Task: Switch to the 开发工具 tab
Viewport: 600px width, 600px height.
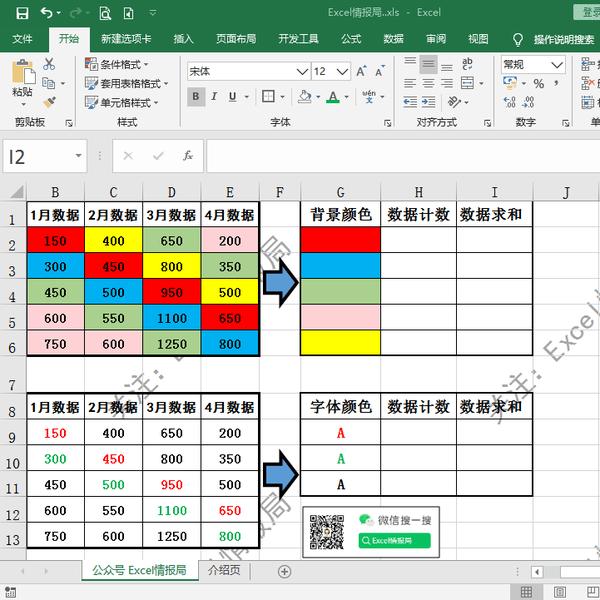Action: (x=298, y=39)
